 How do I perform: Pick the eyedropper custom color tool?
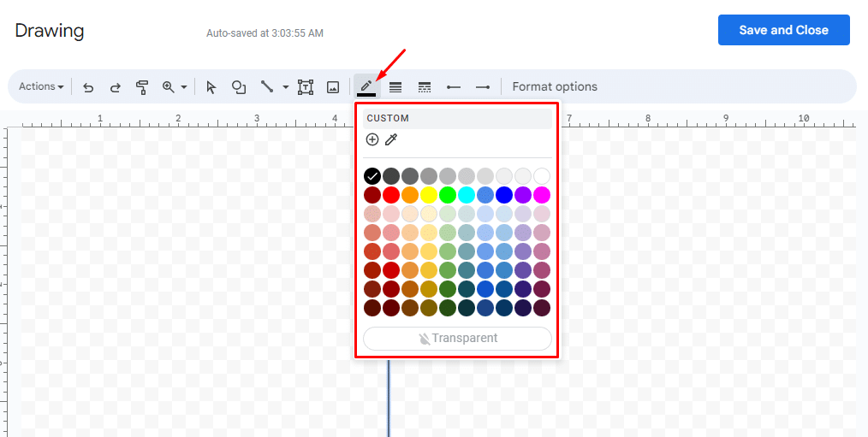[391, 139]
